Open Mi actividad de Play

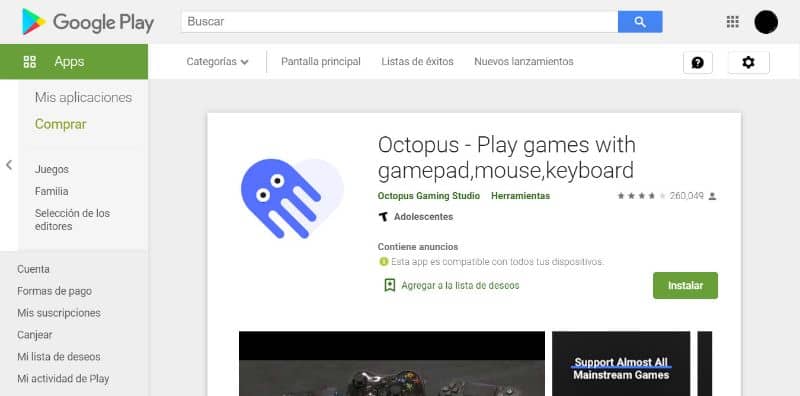(63, 379)
